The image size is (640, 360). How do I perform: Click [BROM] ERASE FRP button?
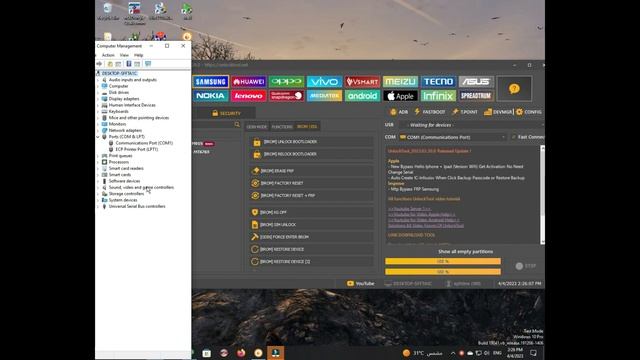click(x=311, y=171)
